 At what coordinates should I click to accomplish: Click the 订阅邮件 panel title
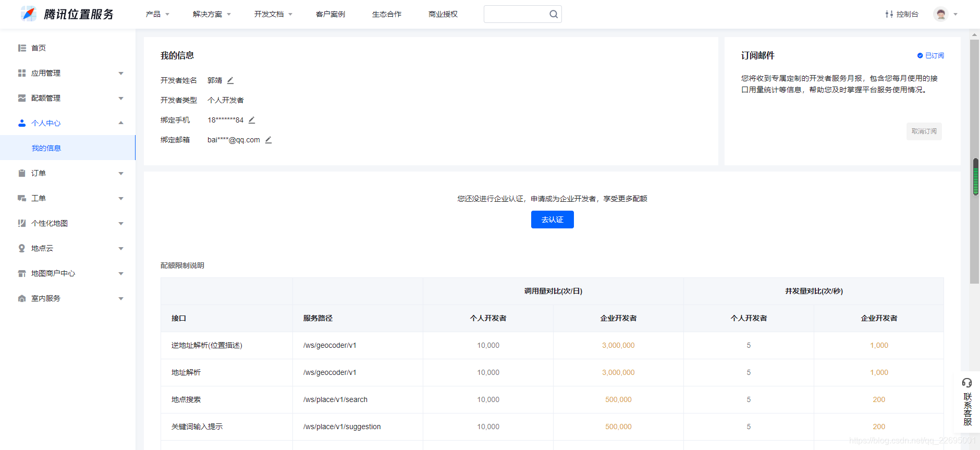click(x=758, y=55)
